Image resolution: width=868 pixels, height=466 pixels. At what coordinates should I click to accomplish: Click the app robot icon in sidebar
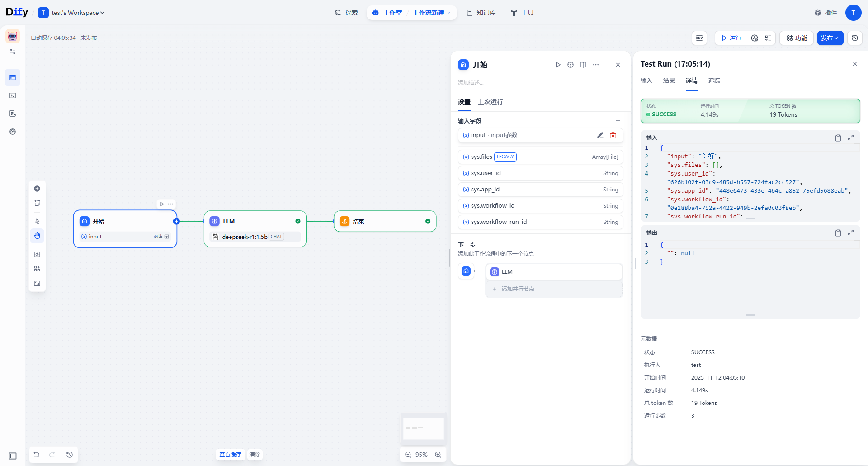(x=13, y=36)
